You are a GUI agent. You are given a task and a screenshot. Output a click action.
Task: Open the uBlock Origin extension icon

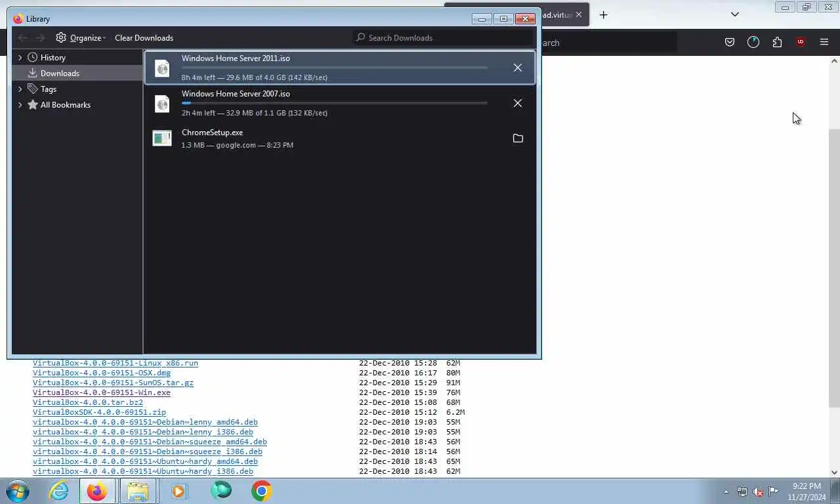point(800,42)
